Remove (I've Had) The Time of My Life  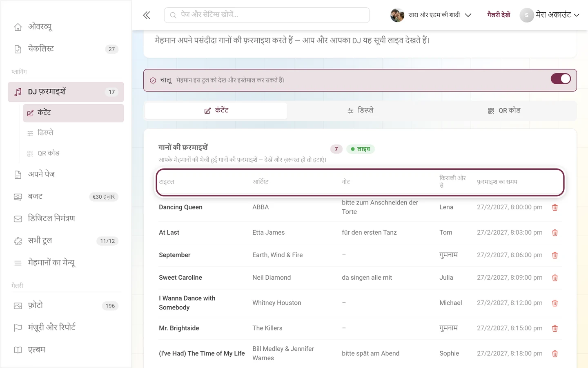click(x=555, y=354)
